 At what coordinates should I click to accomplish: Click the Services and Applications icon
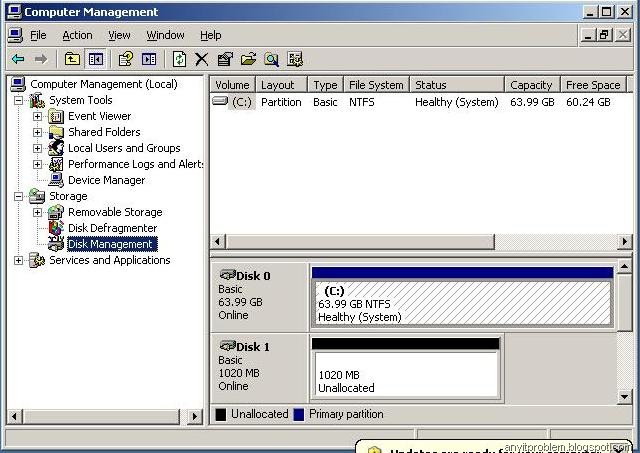coord(37,260)
